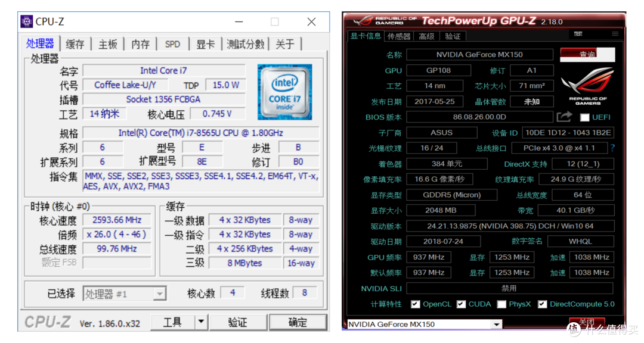Click the GPU name field NVIDIA GeForce MX150

point(479,55)
